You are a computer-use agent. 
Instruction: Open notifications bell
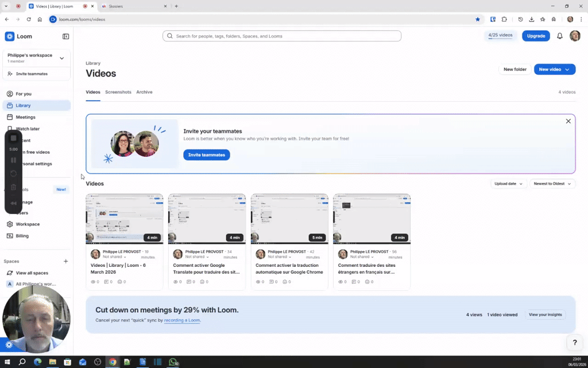coord(559,36)
